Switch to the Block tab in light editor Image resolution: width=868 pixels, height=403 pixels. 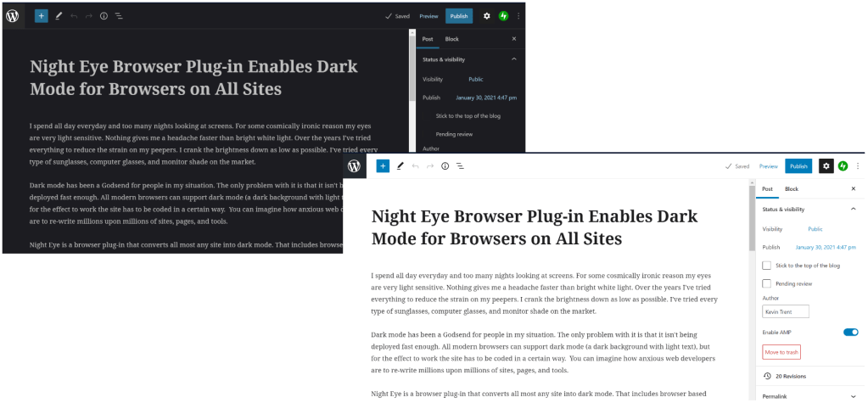pos(791,189)
